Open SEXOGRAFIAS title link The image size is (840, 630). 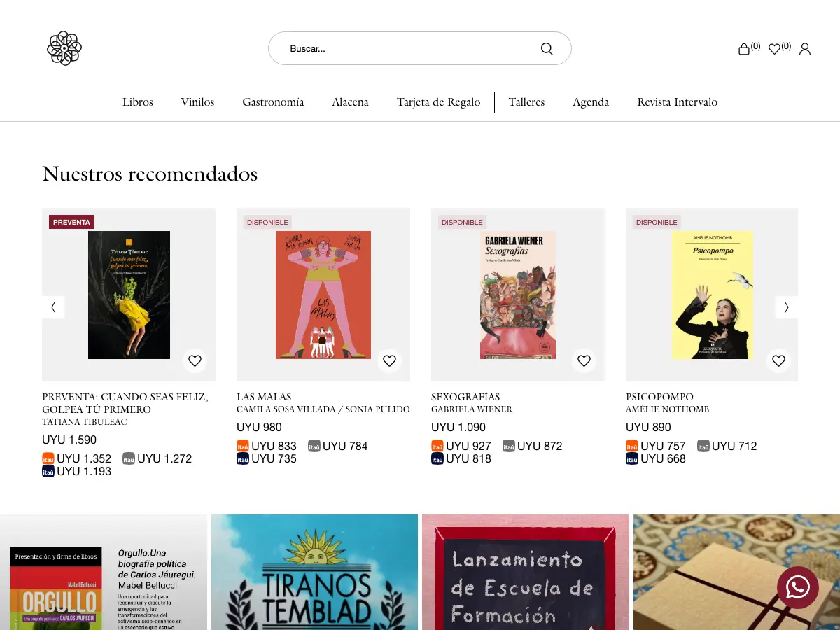tap(465, 397)
